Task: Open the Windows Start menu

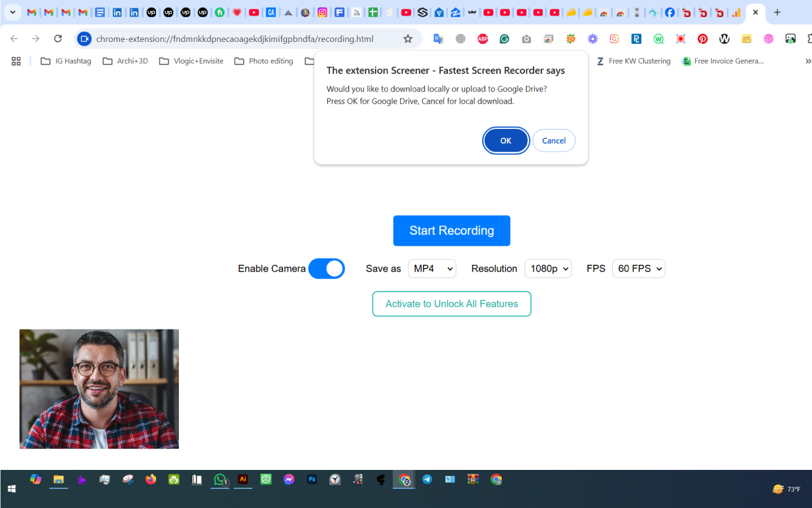Action: tap(11, 489)
